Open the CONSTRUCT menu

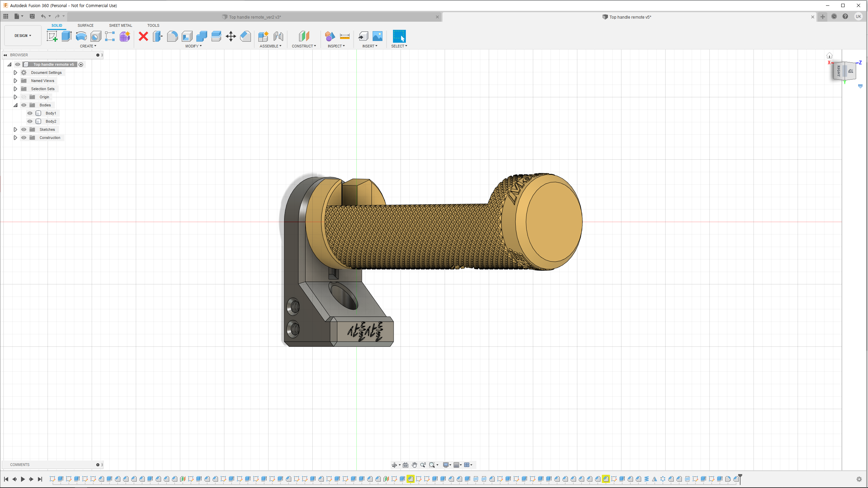click(303, 46)
